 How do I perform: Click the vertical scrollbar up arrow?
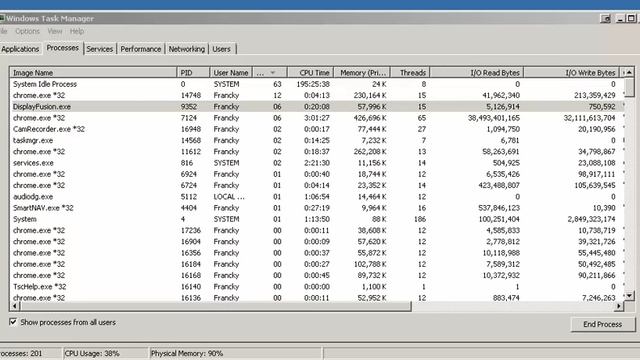click(x=629, y=72)
